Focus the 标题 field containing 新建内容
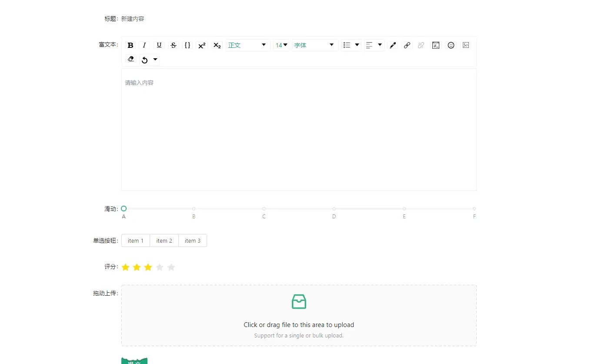Viewport: 605px width, 364px height. click(x=133, y=19)
